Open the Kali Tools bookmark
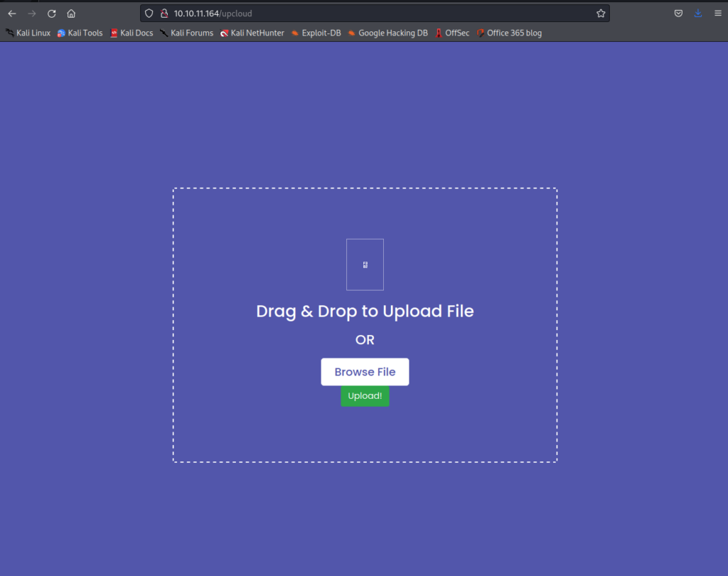 tap(80, 33)
